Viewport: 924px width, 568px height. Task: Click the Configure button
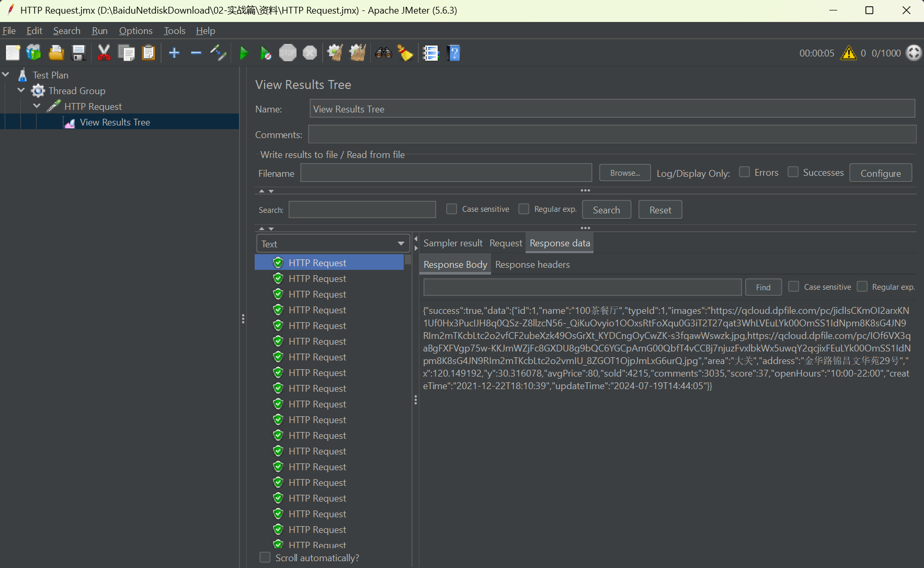click(x=881, y=173)
